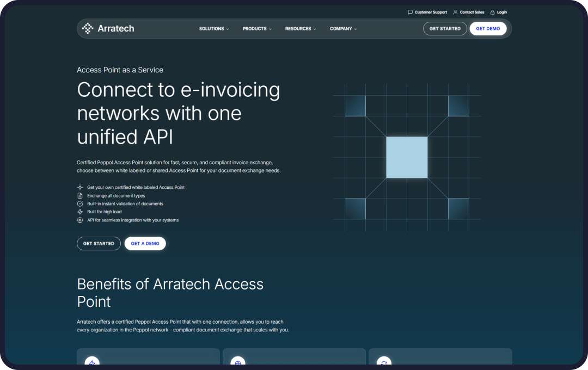
Task: Open the Login link
Action: [498, 13]
